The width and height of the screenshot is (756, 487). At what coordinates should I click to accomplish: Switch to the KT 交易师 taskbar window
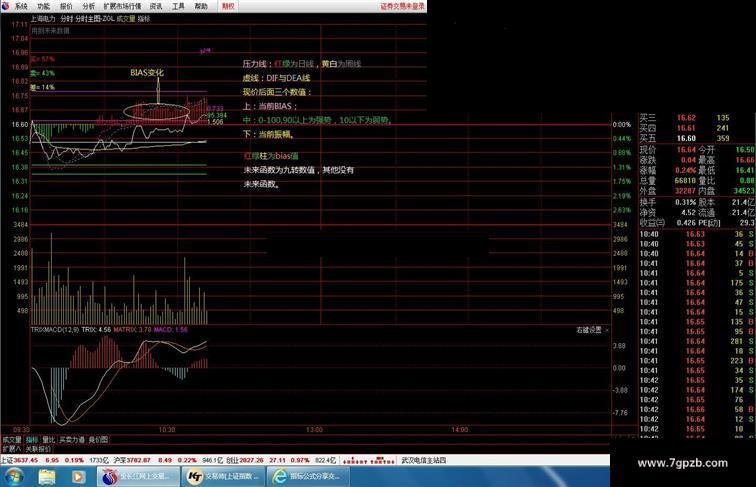224,477
